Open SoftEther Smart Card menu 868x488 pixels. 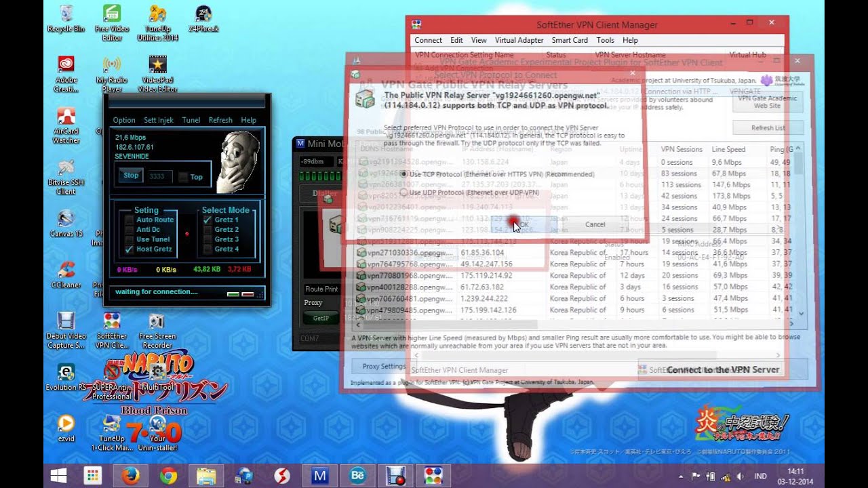coord(570,40)
